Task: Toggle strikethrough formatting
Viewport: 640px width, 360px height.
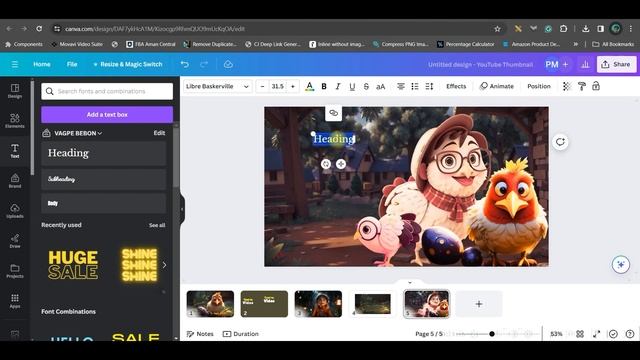Action: [366, 87]
